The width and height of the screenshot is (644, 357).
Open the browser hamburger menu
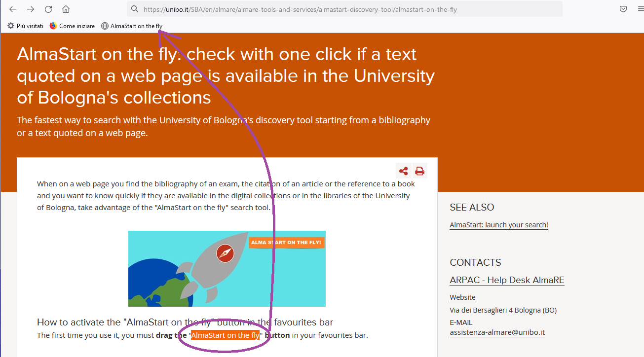coord(640,9)
